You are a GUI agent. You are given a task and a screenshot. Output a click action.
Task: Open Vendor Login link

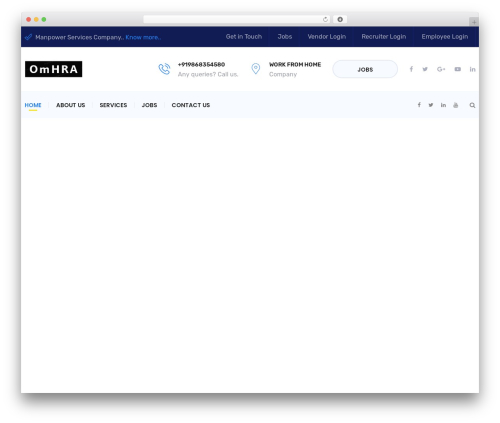point(327,37)
